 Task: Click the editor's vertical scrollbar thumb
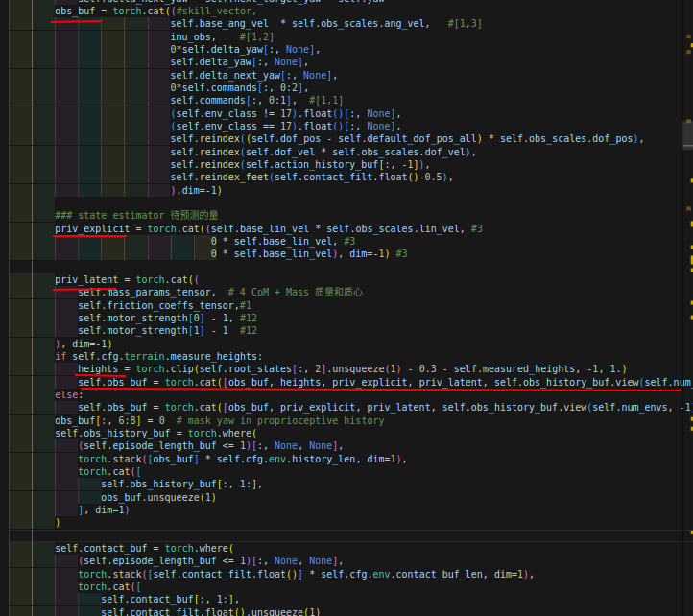tap(687, 134)
